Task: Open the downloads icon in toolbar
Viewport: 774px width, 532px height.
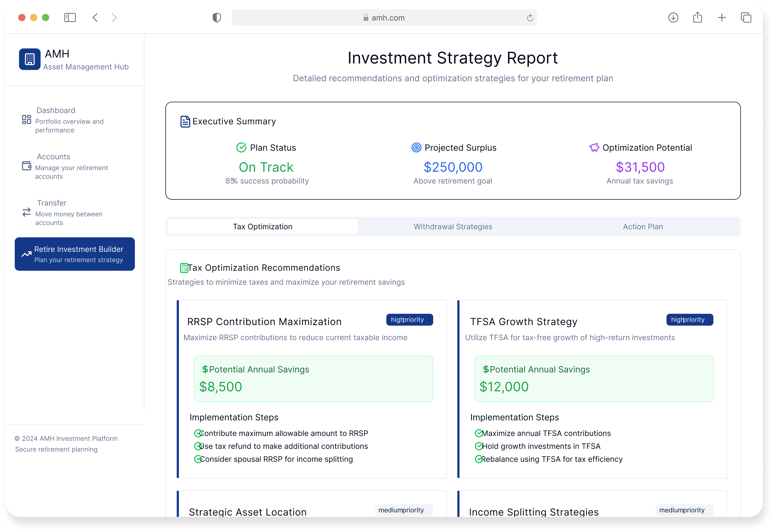Action: (x=673, y=18)
